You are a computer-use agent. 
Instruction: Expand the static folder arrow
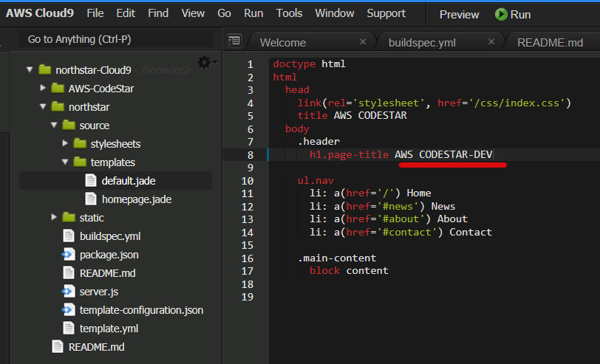54,217
